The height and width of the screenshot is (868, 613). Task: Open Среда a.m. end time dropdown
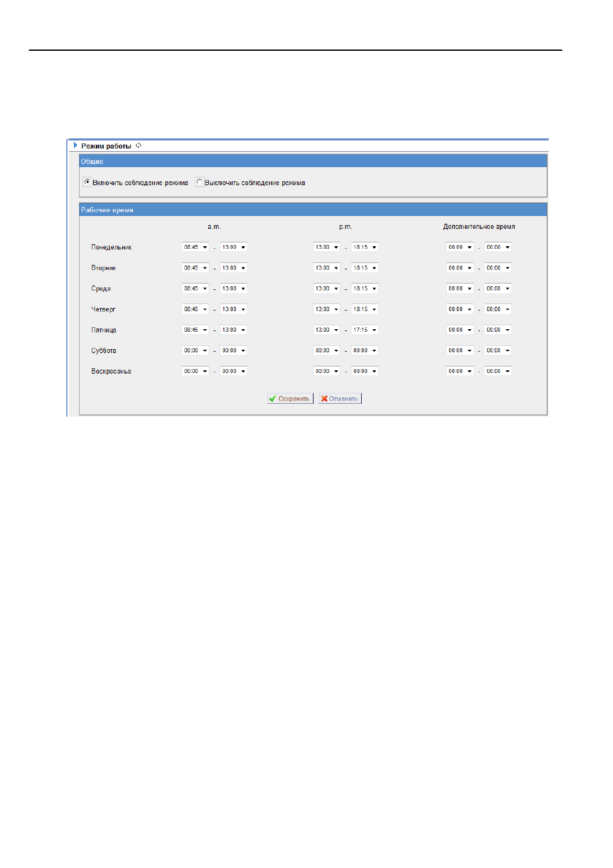click(233, 289)
